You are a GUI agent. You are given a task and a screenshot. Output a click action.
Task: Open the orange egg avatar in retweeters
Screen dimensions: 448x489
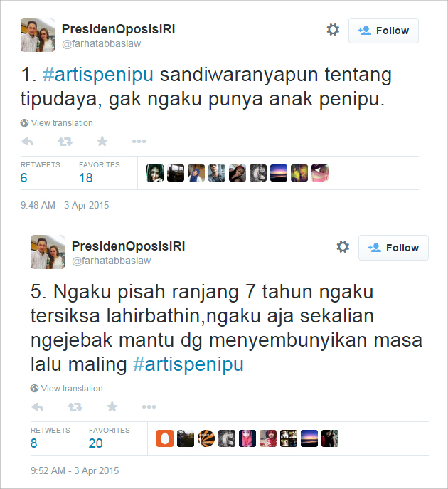165,438
